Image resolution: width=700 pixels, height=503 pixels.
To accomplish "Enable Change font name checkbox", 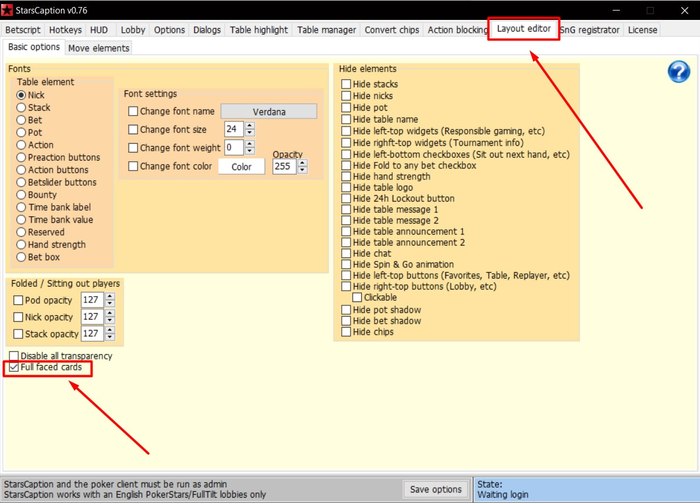I will click(x=133, y=111).
